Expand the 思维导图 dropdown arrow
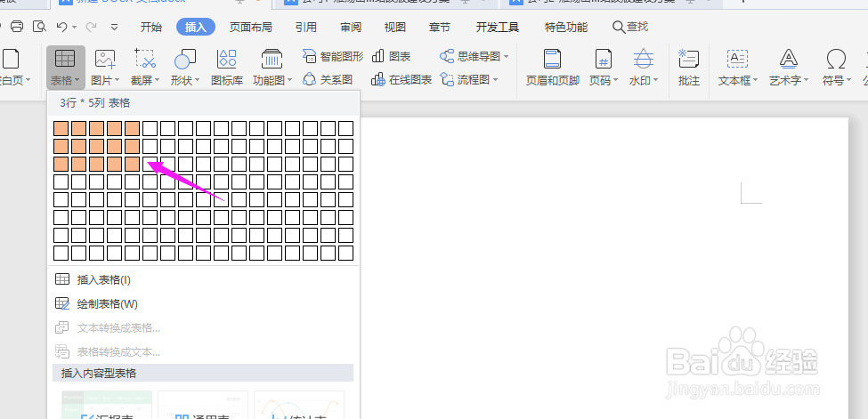Image resolution: width=868 pixels, height=419 pixels. (506, 56)
